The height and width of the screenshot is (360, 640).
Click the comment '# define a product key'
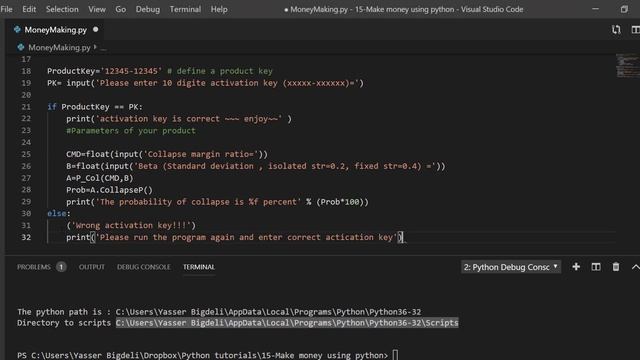pos(220,71)
